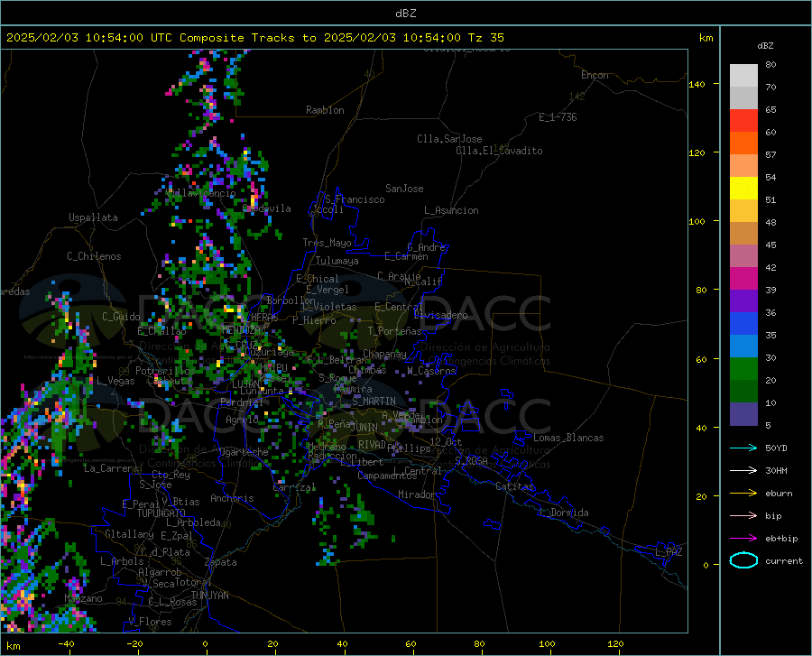
Task: Click the JUNIN label
Action: [364, 427]
